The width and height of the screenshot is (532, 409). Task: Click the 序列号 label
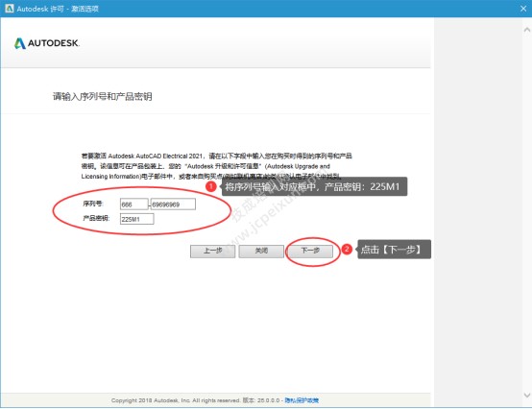(x=93, y=204)
